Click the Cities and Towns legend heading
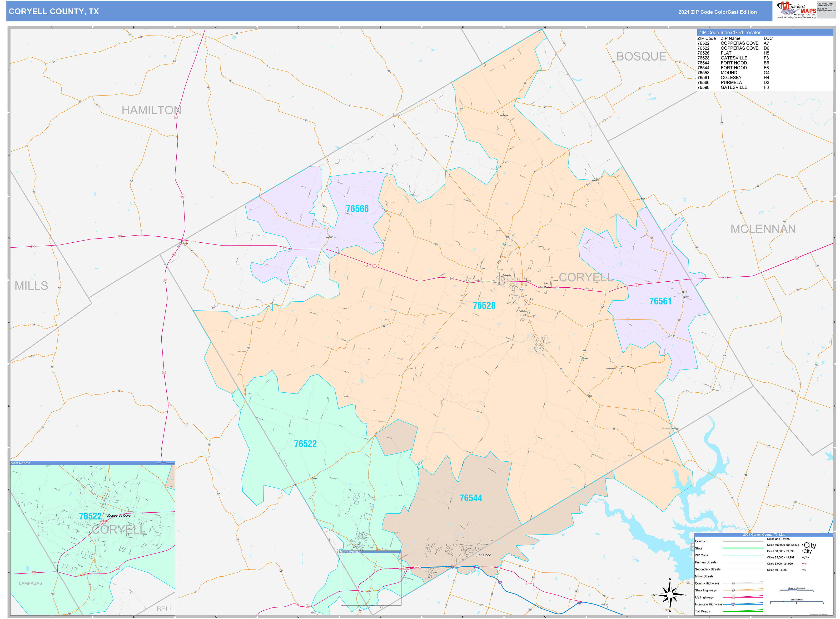 pyautogui.click(x=778, y=539)
